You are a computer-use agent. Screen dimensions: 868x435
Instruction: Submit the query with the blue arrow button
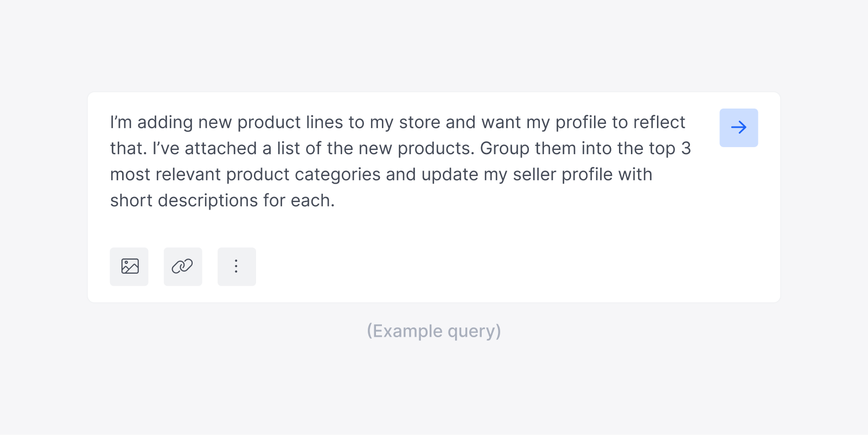[738, 128]
